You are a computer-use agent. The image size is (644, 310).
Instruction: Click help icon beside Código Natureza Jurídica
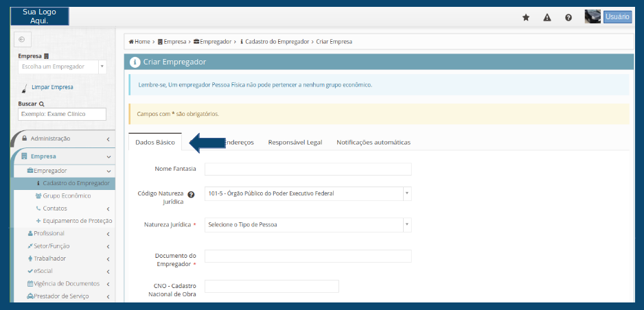pos(191,194)
